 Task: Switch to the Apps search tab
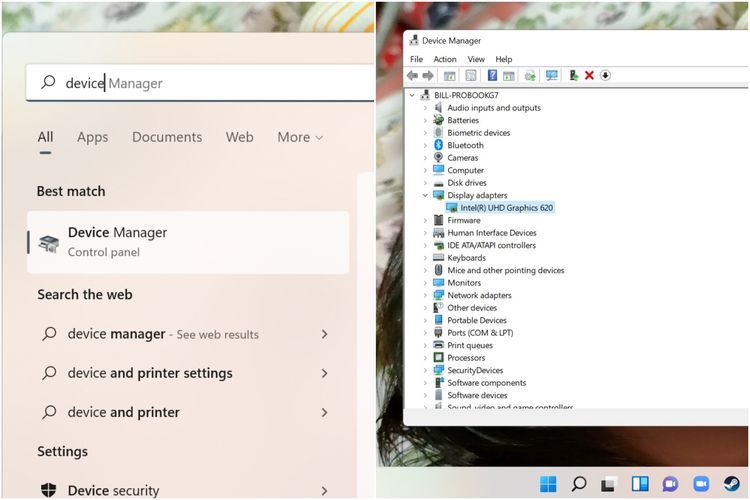click(x=93, y=137)
